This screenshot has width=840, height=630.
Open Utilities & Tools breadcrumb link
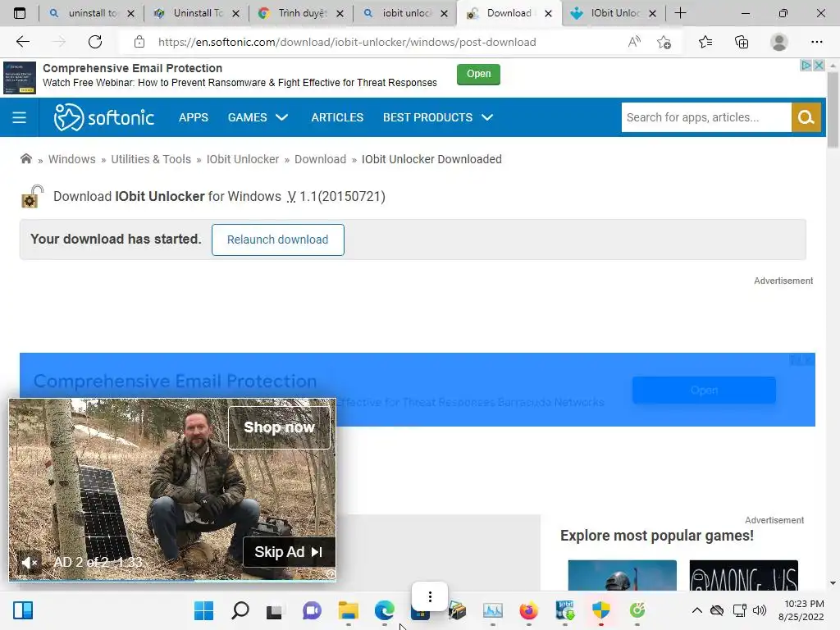151,159
